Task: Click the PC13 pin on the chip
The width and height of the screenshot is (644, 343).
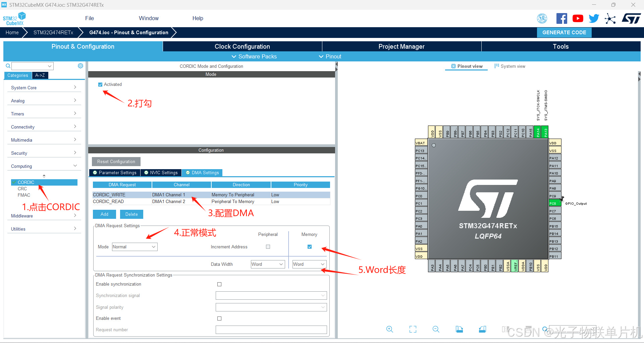Action: tap(421, 151)
